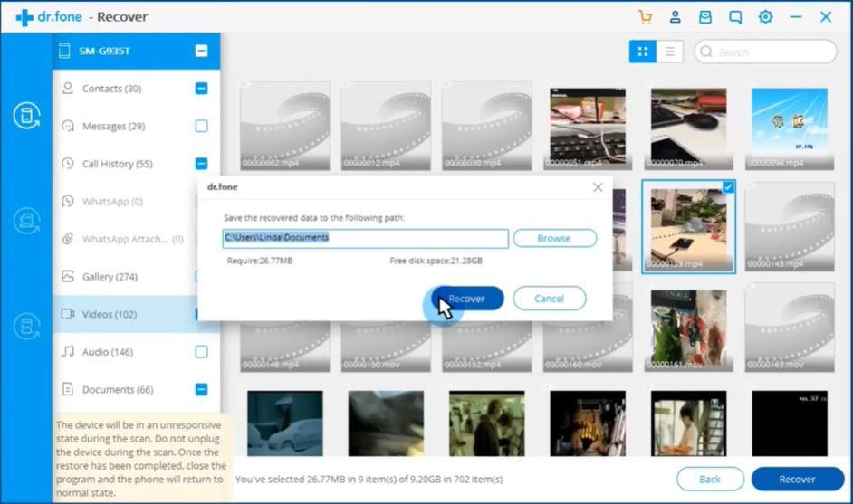Open the user account icon
This screenshot has height=504, width=853.
(x=676, y=17)
